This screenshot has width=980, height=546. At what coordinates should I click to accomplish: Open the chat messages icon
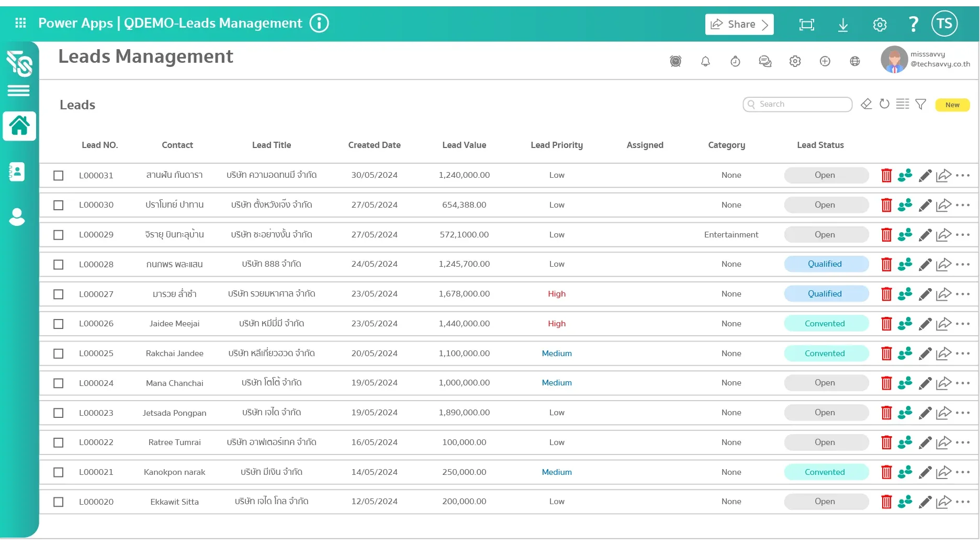(765, 62)
